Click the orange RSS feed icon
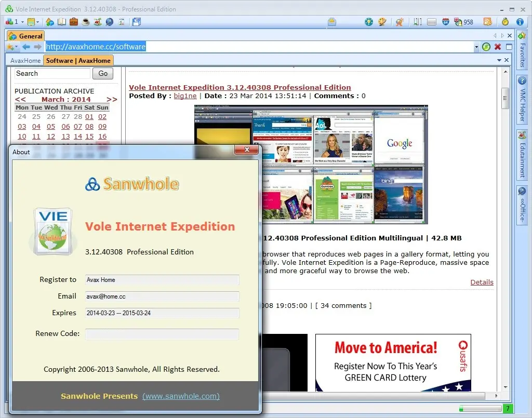Viewport: 532px width, 418px height. 487,22
